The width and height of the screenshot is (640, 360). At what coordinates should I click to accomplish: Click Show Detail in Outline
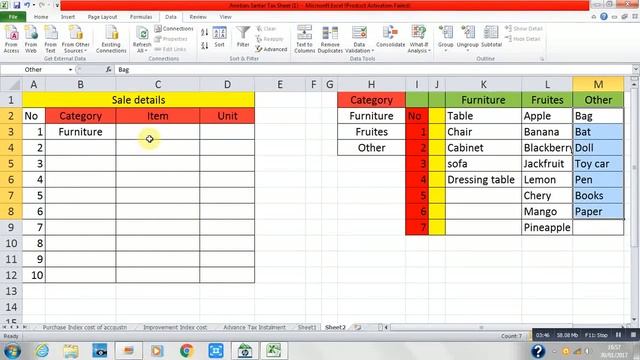524,29
